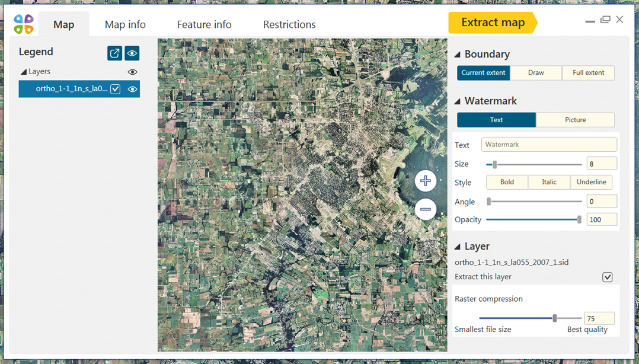Screen dimensions: 639x364
Task: Uncheck the ortho_1-1_1n_s_la0 layer checkbox
Action: click(116, 89)
